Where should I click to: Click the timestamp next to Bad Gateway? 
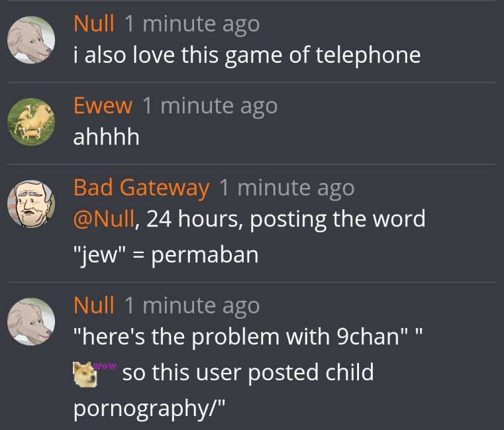(x=287, y=188)
